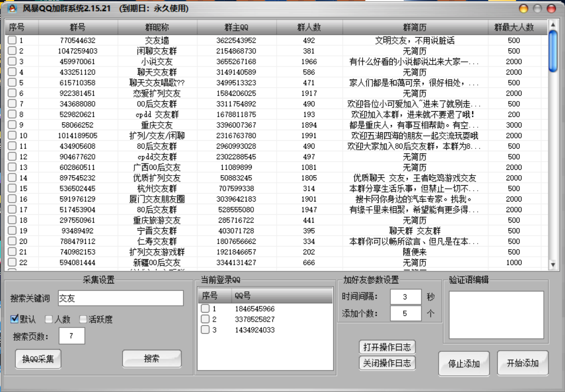This screenshot has height=392, width=565.
Task: Check logged-in QQ 3378525827 checkbox
Action: click(205, 319)
